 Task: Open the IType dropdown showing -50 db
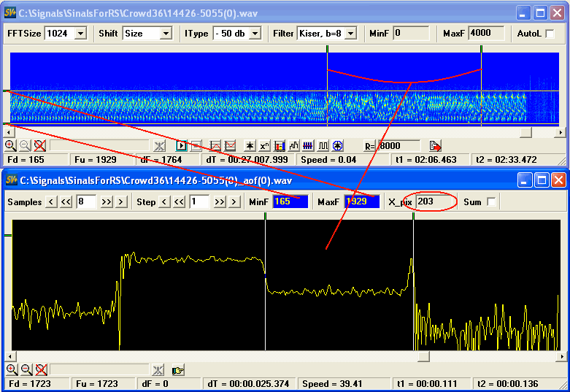point(257,34)
